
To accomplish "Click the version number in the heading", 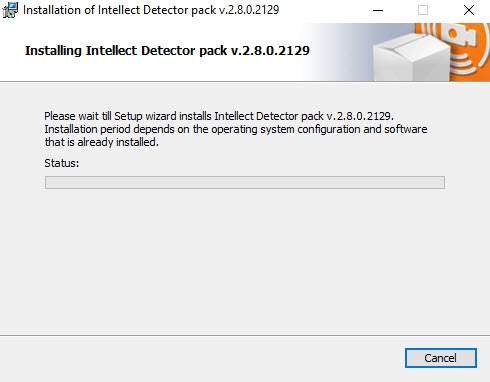I will point(270,51).
